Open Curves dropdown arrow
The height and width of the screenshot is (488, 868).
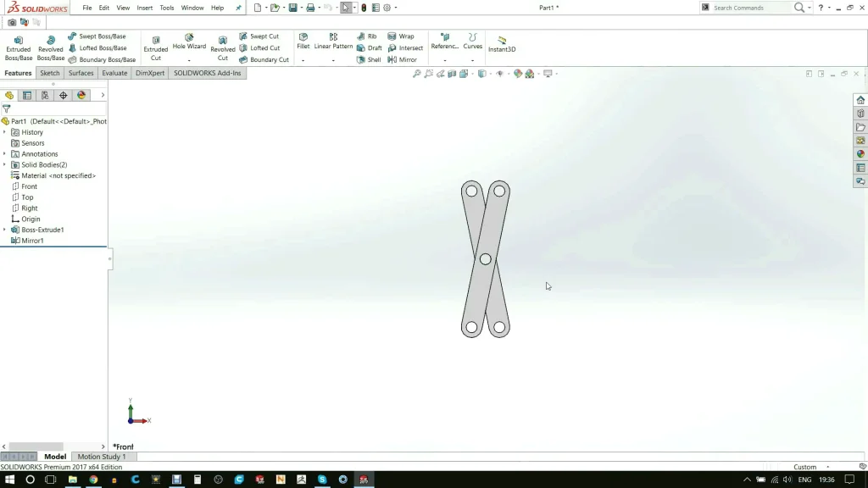(472, 60)
